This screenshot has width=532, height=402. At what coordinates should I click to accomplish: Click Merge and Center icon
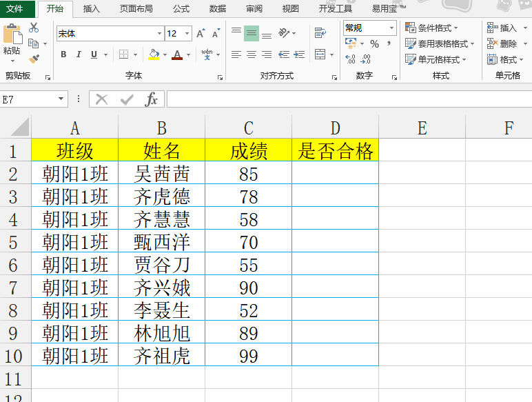coord(320,54)
